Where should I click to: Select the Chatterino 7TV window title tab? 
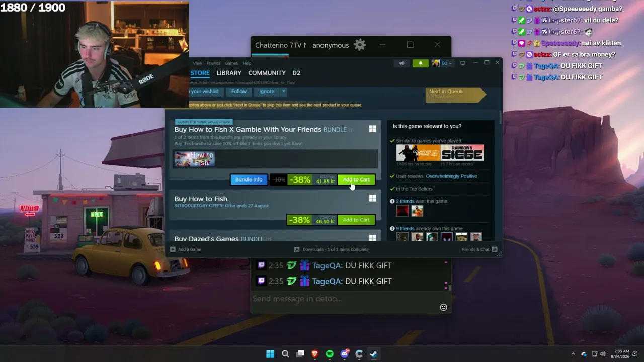pyautogui.click(x=280, y=45)
